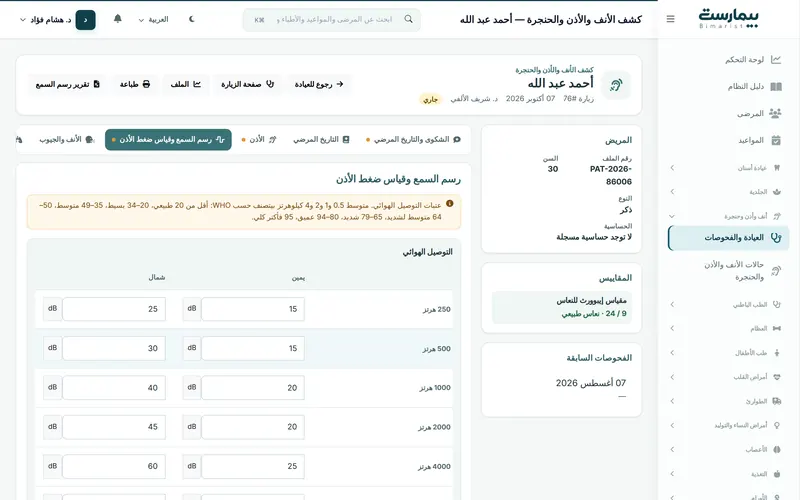Open الملف patient file button
This screenshot has height=500, width=800.
[x=185, y=84]
